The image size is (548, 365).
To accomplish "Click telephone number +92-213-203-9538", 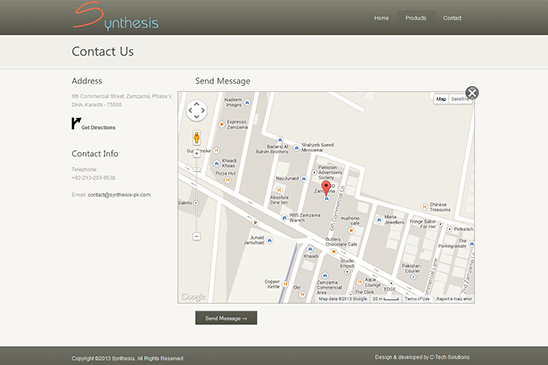I will [93, 178].
